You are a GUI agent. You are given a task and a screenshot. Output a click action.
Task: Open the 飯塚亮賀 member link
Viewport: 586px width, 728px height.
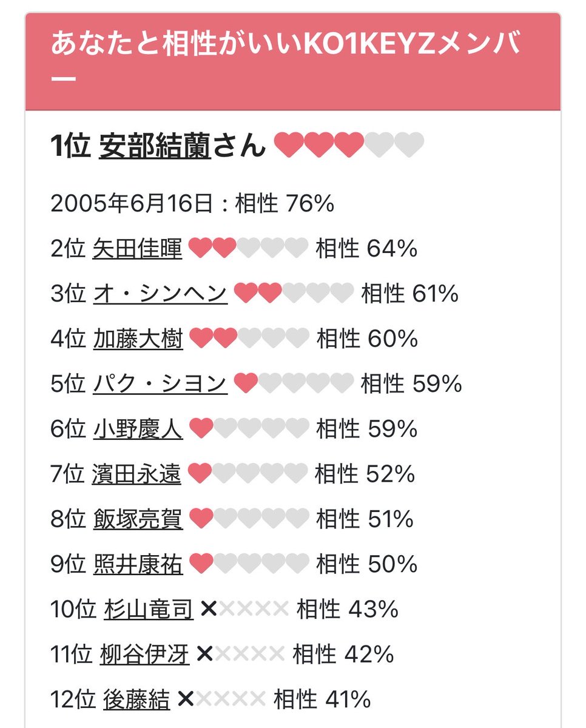[x=138, y=519]
